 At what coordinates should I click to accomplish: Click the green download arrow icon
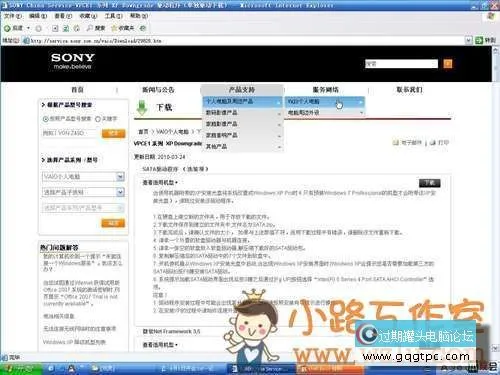click(143, 107)
